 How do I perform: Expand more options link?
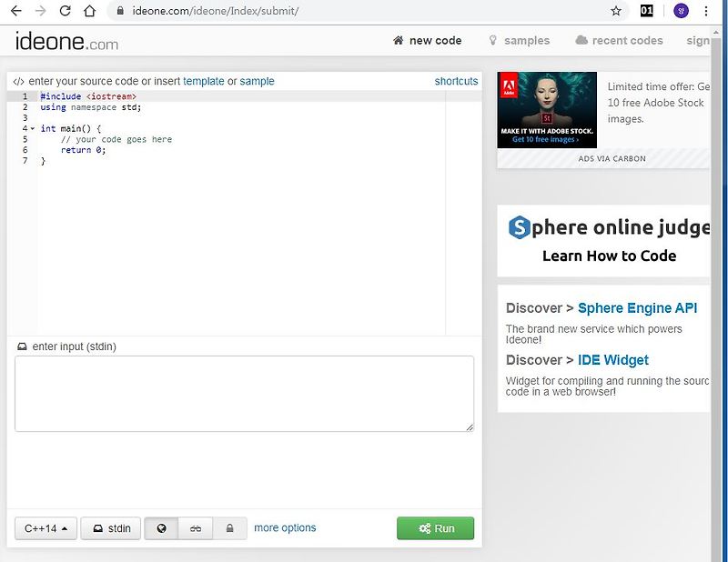coord(285,527)
